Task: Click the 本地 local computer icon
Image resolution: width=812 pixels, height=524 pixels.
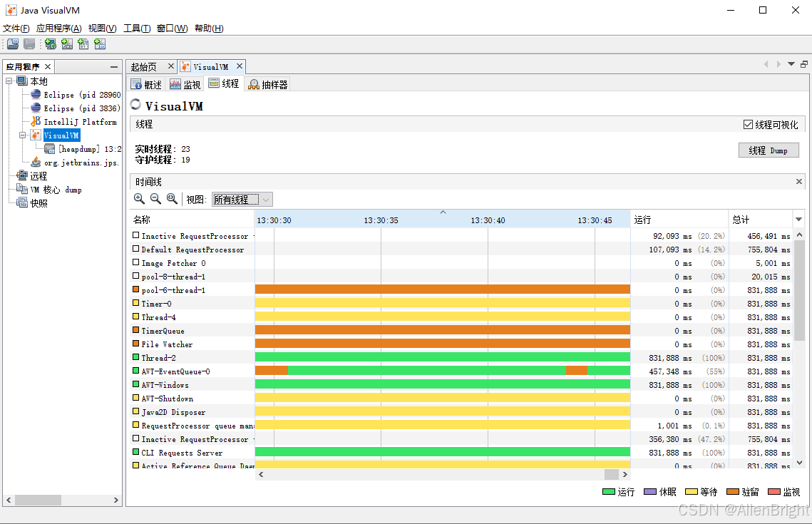Action: [22, 81]
